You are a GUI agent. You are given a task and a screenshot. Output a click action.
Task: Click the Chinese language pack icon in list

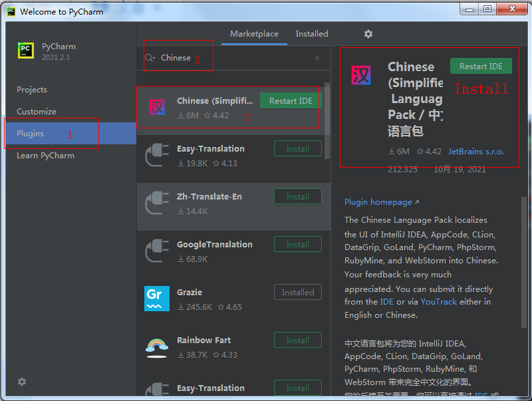coord(157,107)
